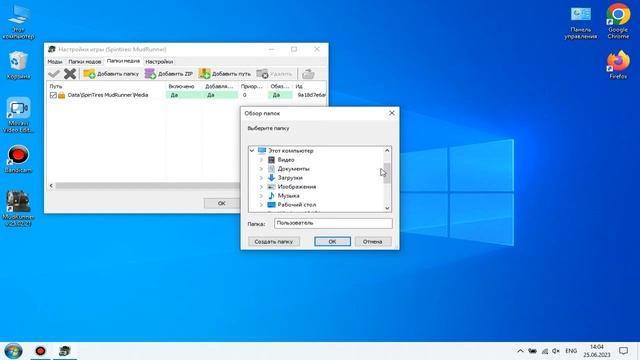The image size is (640, 360).
Task: Select 'Музыка' folder in tree
Action: pyautogui.click(x=288, y=196)
